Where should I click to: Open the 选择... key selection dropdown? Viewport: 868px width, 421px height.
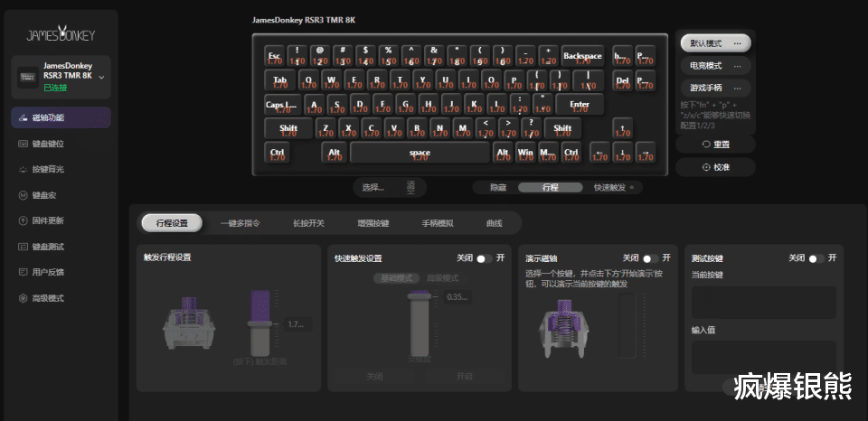click(x=373, y=187)
